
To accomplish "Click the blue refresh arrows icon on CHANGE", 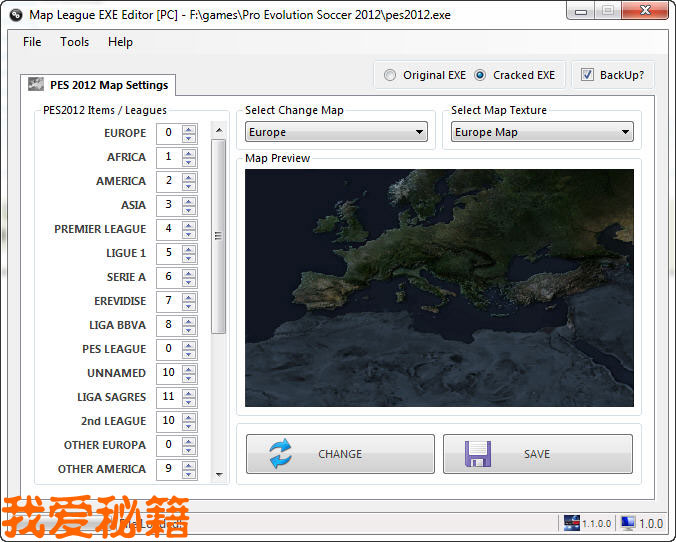I will pyautogui.click(x=281, y=454).
